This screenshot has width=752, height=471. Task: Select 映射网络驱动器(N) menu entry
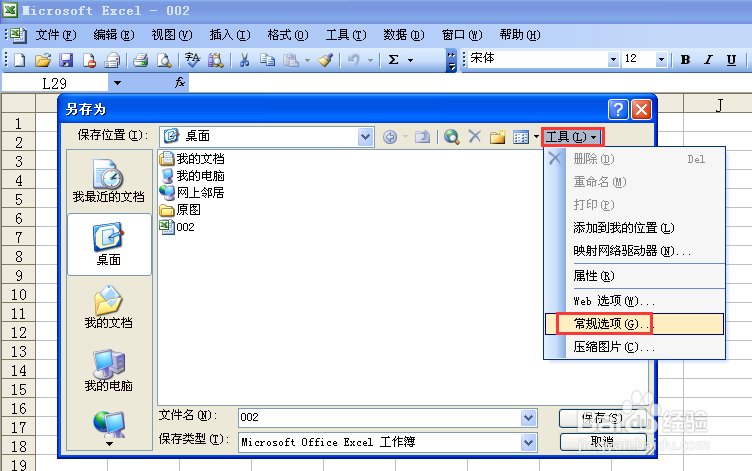coord(634,251)
